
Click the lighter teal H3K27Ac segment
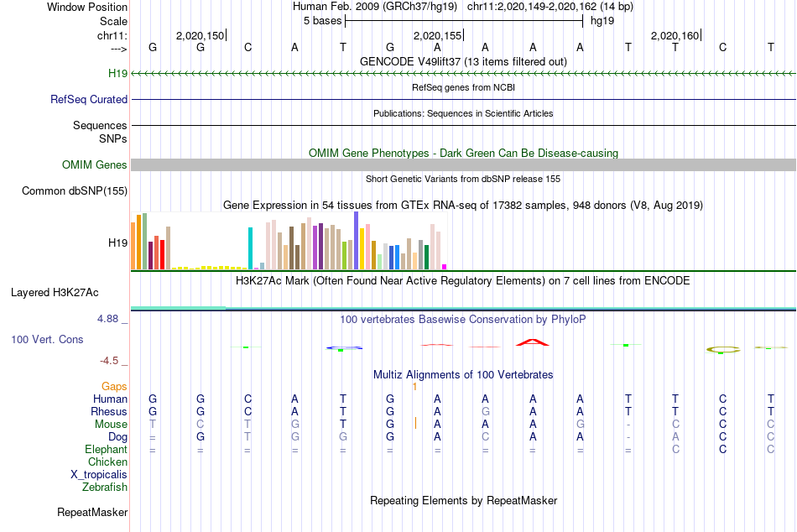179,308
